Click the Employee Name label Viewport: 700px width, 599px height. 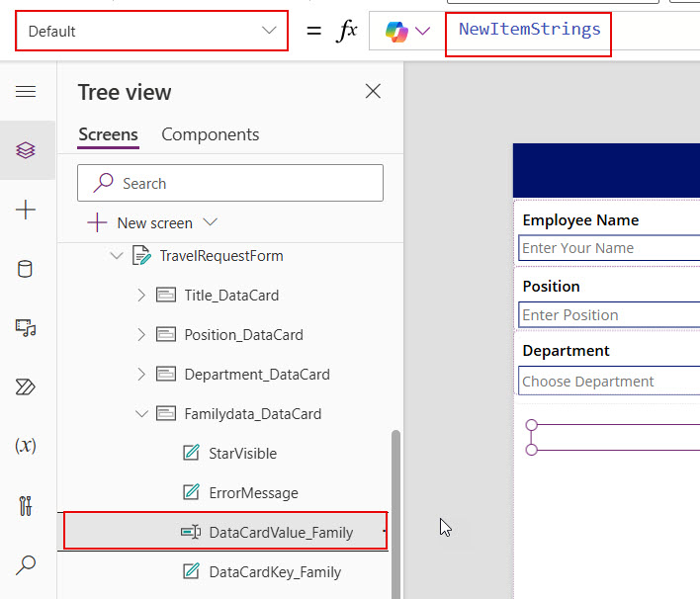[580, 220]
